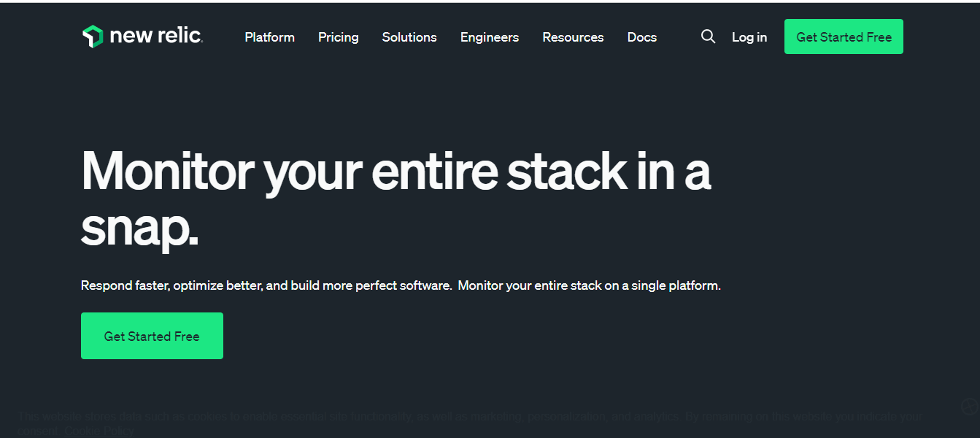Open the Pricing page

(x=338, y=37)
